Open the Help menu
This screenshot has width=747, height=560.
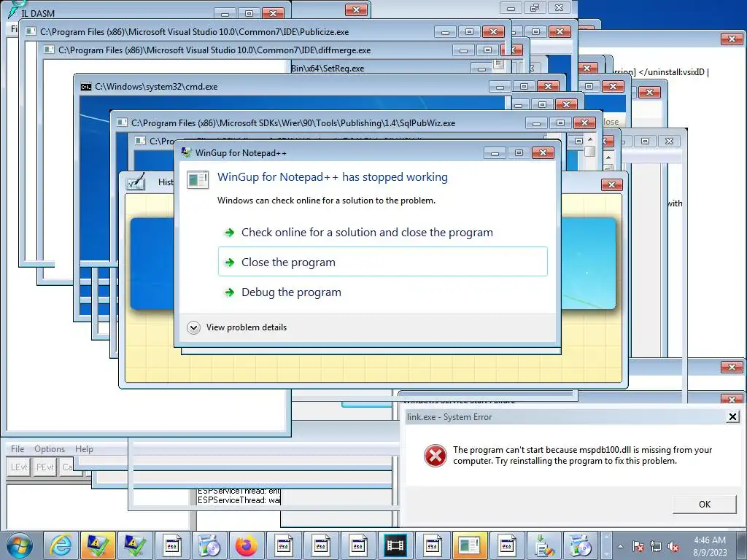[84, 449]
